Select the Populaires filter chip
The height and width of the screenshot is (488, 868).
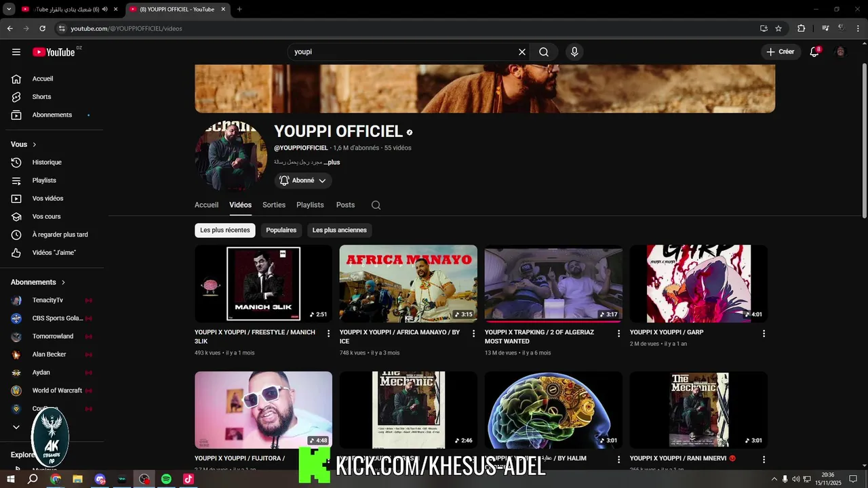click(x=281, y=230)
